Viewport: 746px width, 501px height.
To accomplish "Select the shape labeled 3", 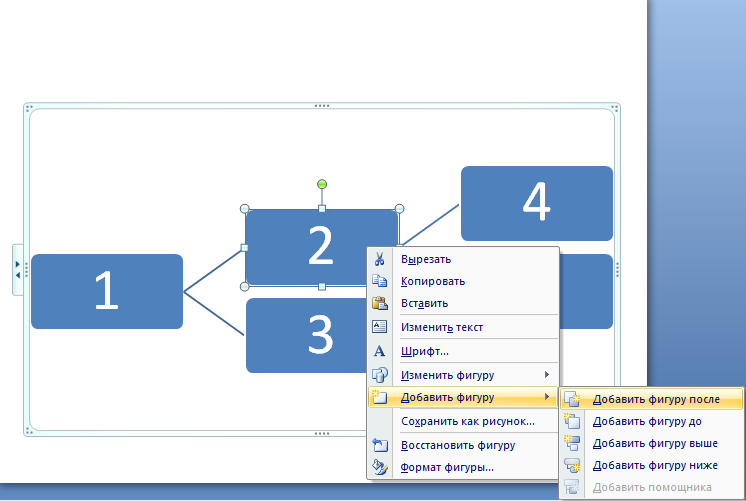I will [307, 335].
